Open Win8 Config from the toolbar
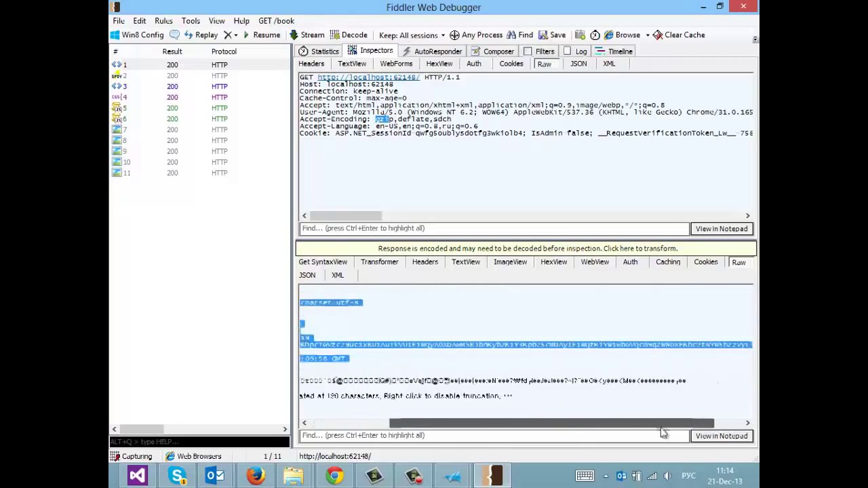The image size is (868, 488). click(138, 35)
